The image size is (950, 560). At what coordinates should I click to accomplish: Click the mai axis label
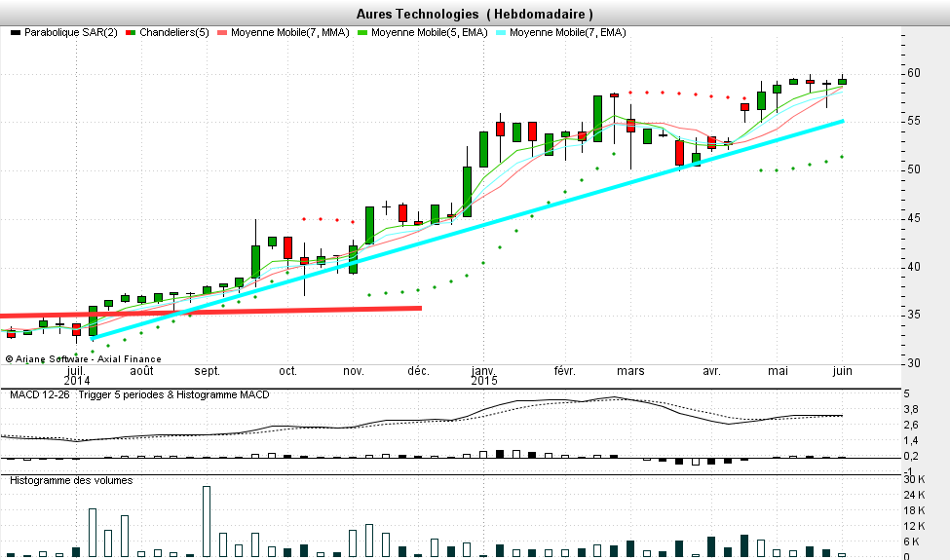(778, 371)
